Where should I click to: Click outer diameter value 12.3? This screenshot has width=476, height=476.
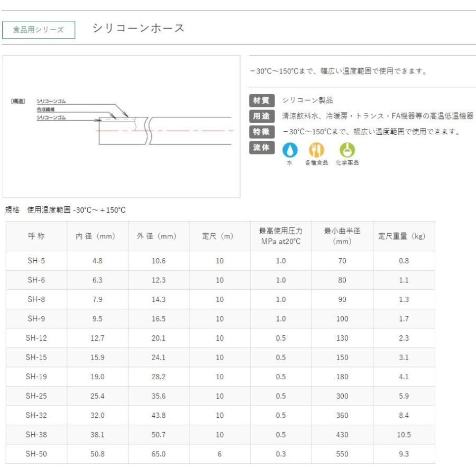(x=159, y=280)
